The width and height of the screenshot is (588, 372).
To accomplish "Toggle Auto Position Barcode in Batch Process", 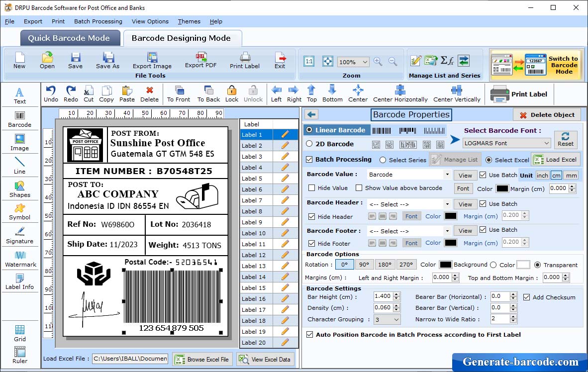I will [310, 335].
